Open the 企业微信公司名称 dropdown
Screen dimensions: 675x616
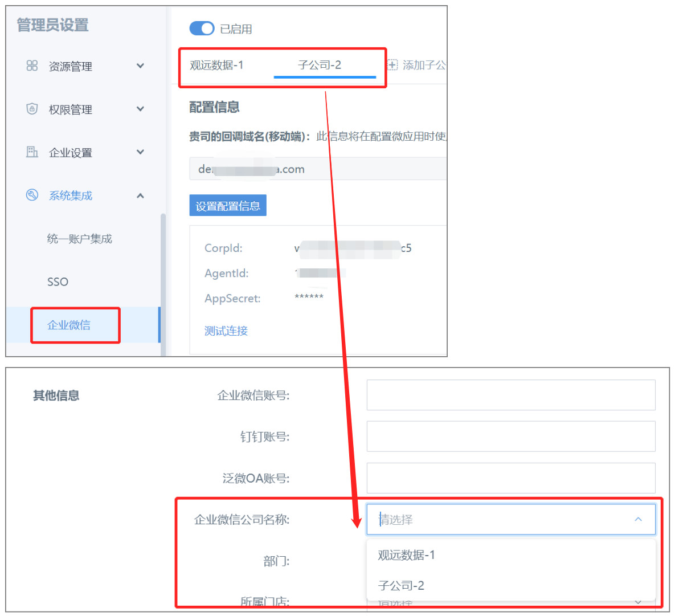click(x=510, y=519)
